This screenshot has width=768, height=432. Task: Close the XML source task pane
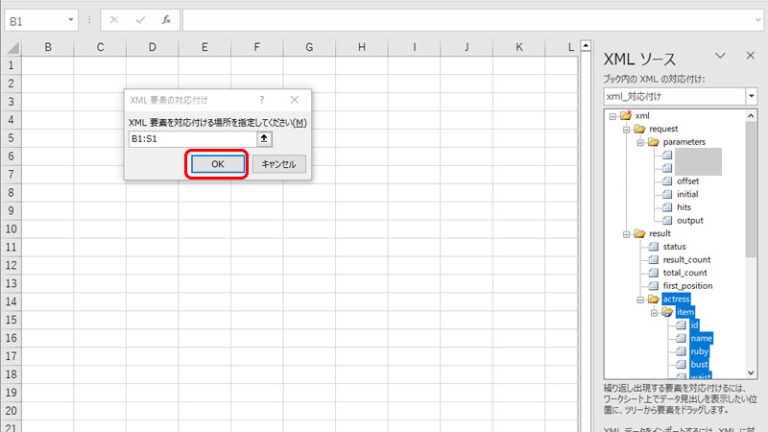tap(749, 57)
